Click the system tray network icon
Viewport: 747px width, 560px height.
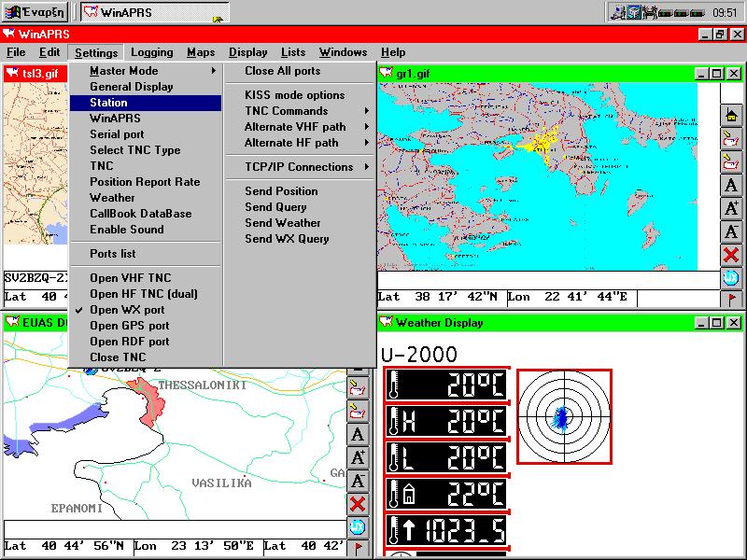[x=618, y=12]
